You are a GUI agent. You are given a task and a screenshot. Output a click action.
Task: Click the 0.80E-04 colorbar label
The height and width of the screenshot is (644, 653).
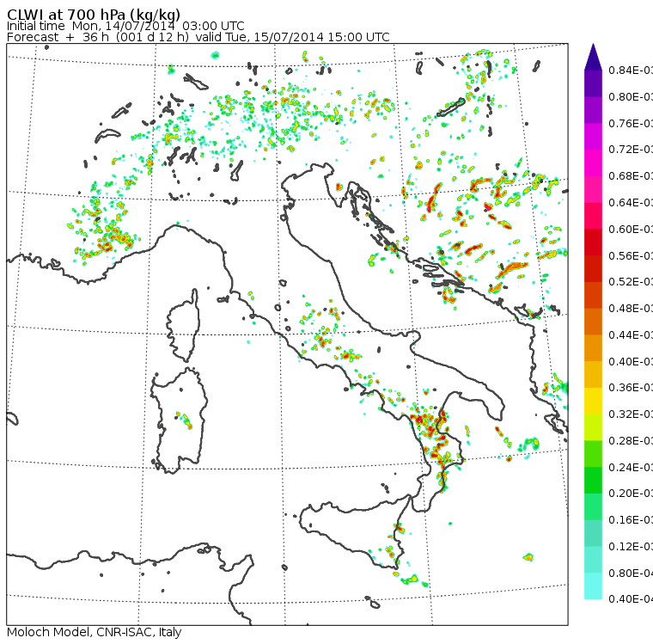tap(630, 573)
